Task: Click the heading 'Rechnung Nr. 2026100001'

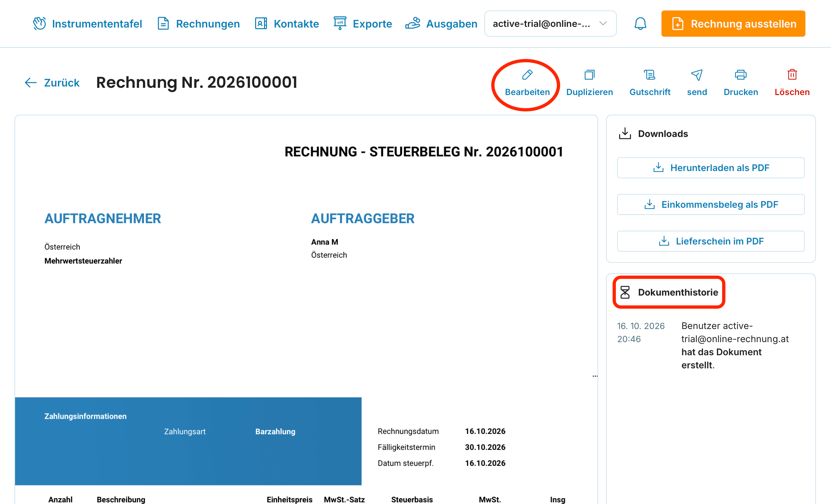Action: coord(197,83)
